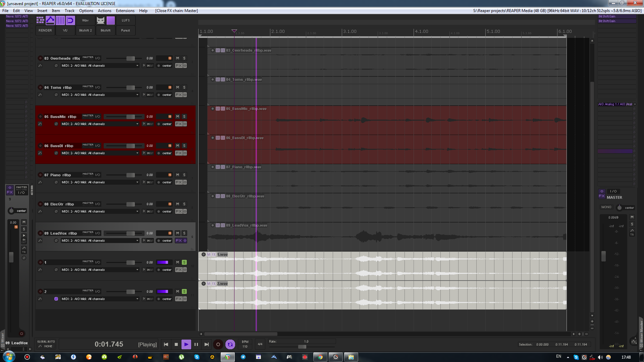This screenshot has width=644, height=362.
Task: Click Chrome icon in Windows taskbar
Action: pyautogui.click(x=320, y=357)
